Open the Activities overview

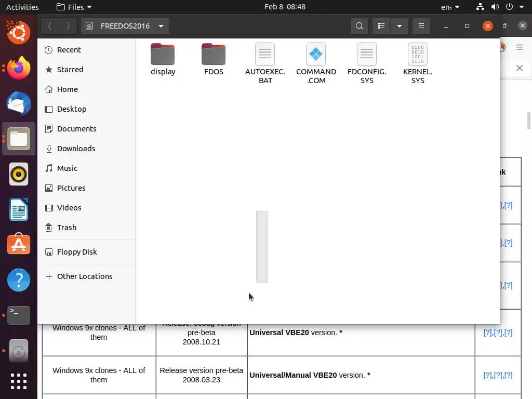(22, 7)
